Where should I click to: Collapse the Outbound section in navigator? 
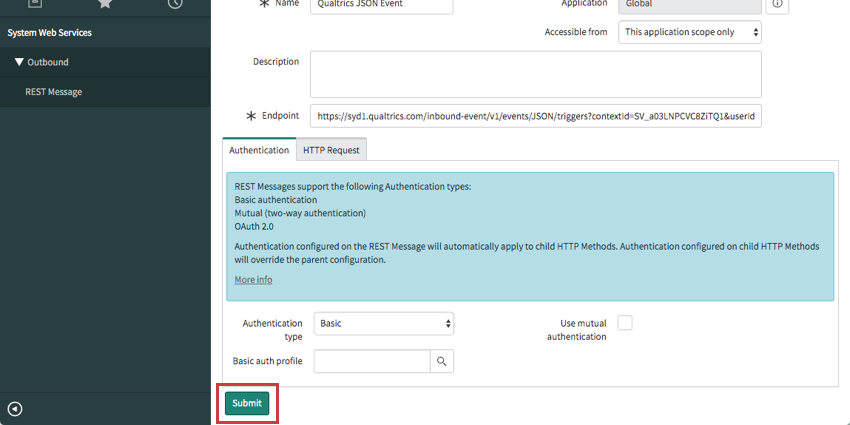(x=19, y=62)
